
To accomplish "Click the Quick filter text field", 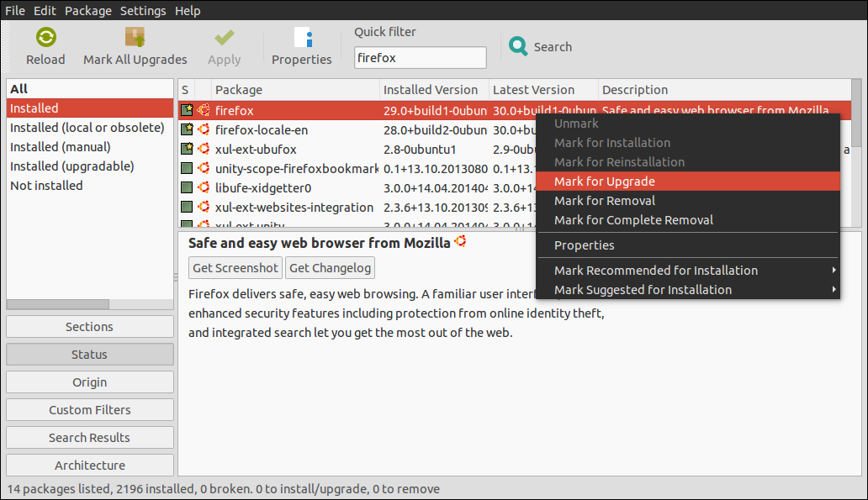I will click(x=421, y=57).
